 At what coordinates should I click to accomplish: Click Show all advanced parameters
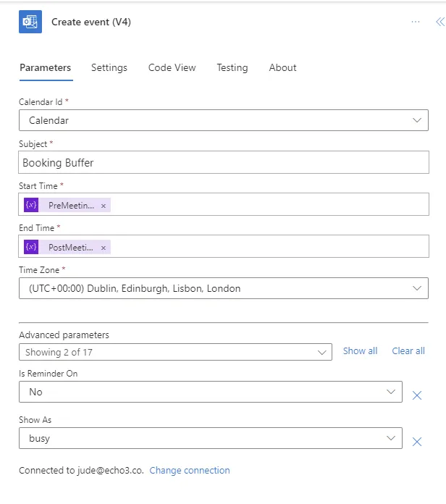(x=360, y=351)
